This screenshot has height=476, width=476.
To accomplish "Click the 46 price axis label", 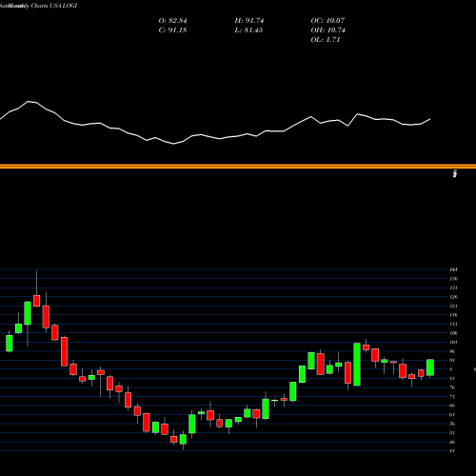I will pyautogui.click(x=452, y=442).
